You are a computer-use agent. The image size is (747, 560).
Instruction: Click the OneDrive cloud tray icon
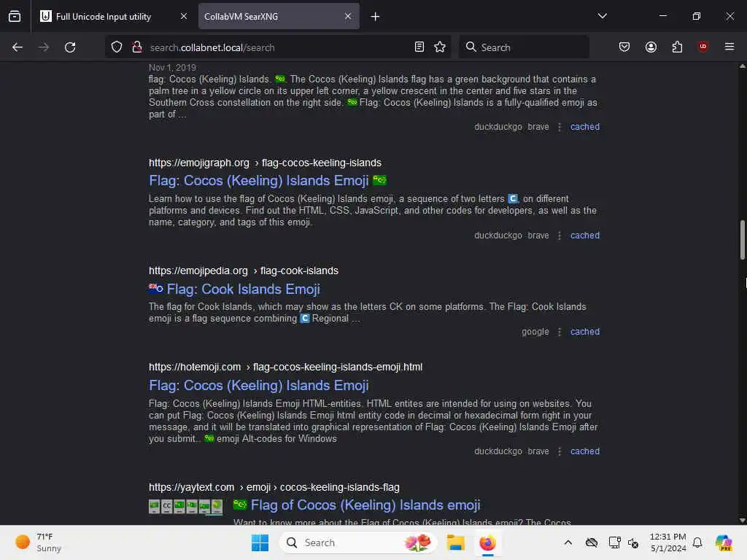pos(591,542)
